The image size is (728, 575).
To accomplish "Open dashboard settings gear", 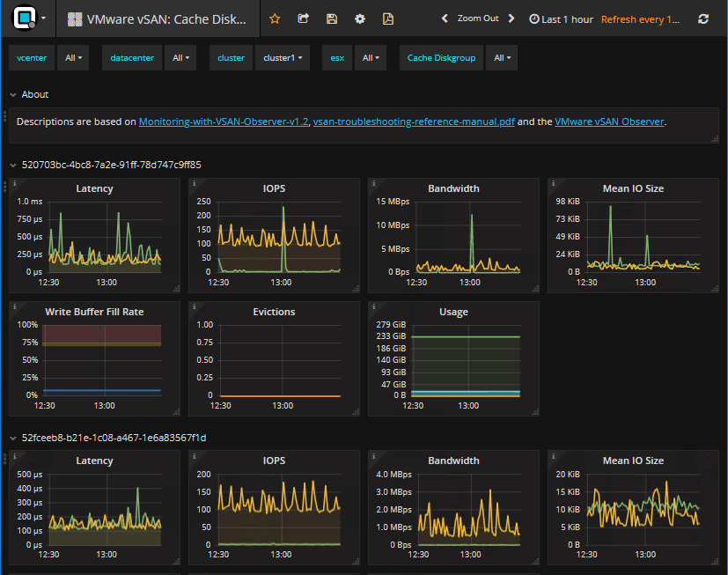I will [x=360, y=18].
